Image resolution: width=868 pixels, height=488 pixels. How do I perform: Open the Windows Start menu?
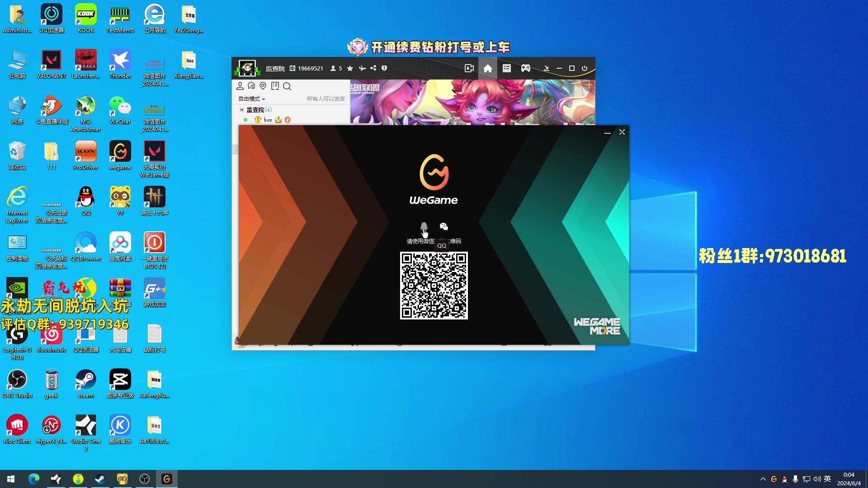tap(11, 479)
